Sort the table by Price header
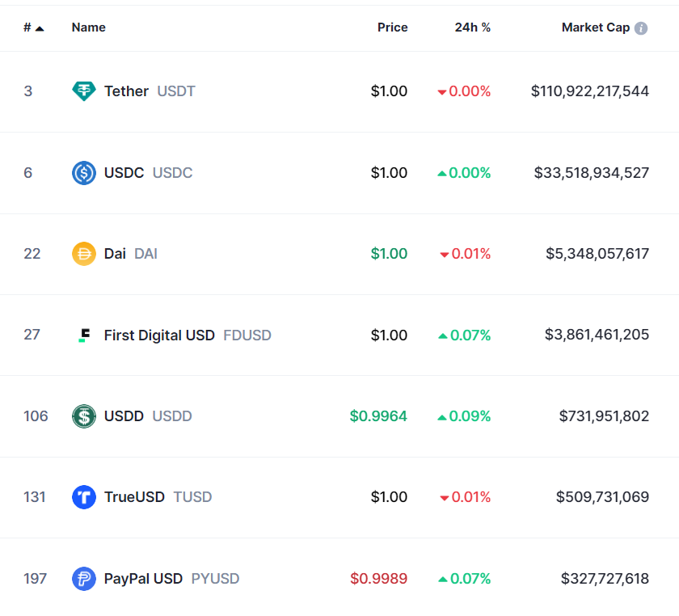This screenshot has height=616, width=679. (x=392, y=27)
